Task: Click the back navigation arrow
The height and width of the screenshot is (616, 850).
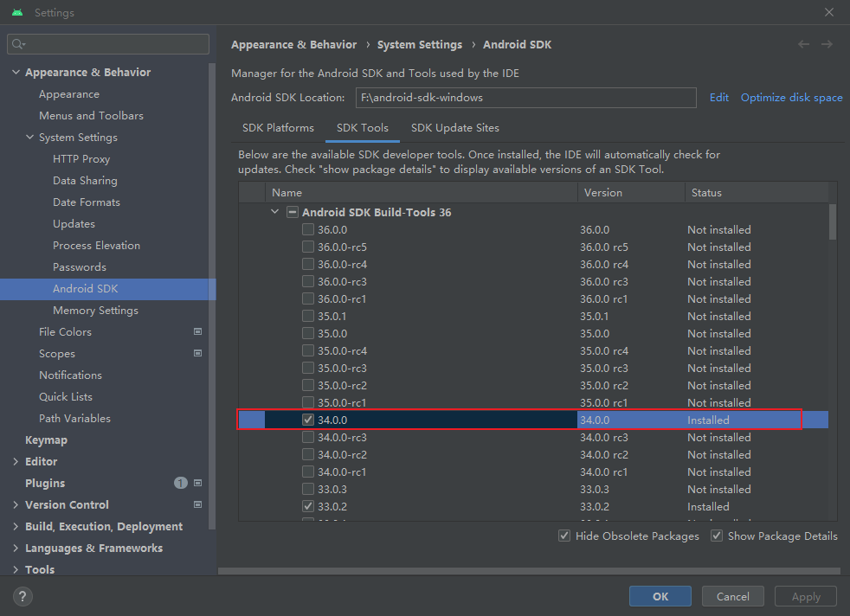Action: pyautogui.click(x=803, y=44)
